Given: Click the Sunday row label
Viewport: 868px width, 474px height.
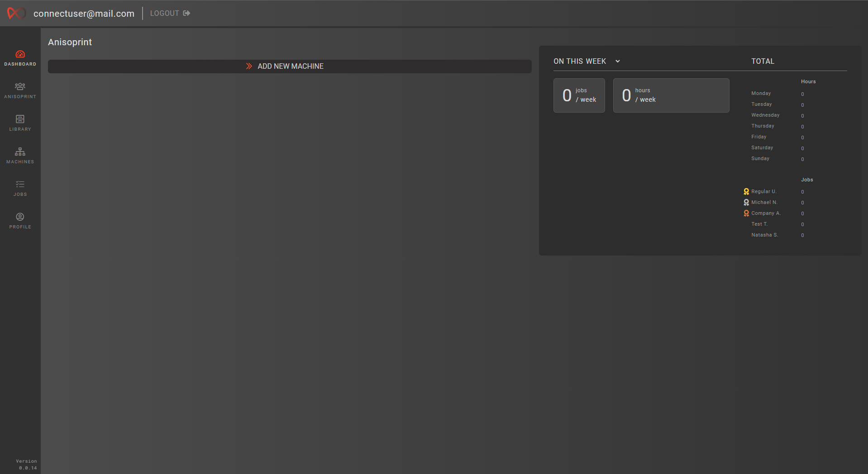Looking at the screenshot, I should point(760,159).
